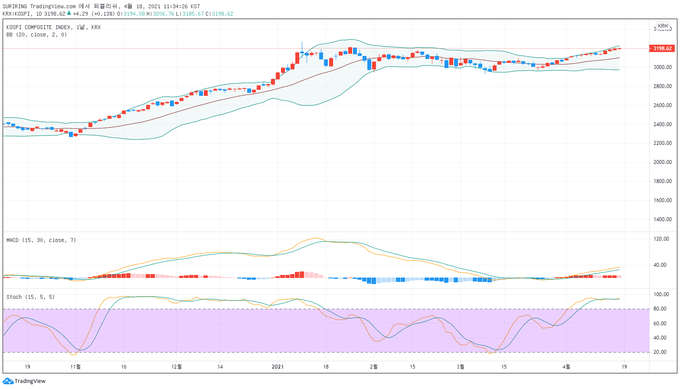The width and height of the screenshot is (680, 389).
Task: Click the KRW currency label button
Action: click(x=663, y=26)
